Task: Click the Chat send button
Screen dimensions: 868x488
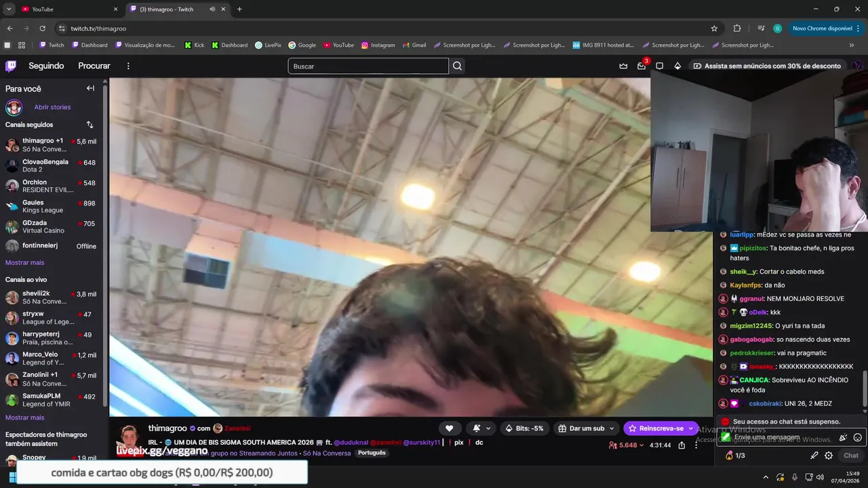Action: click(851, 455)
